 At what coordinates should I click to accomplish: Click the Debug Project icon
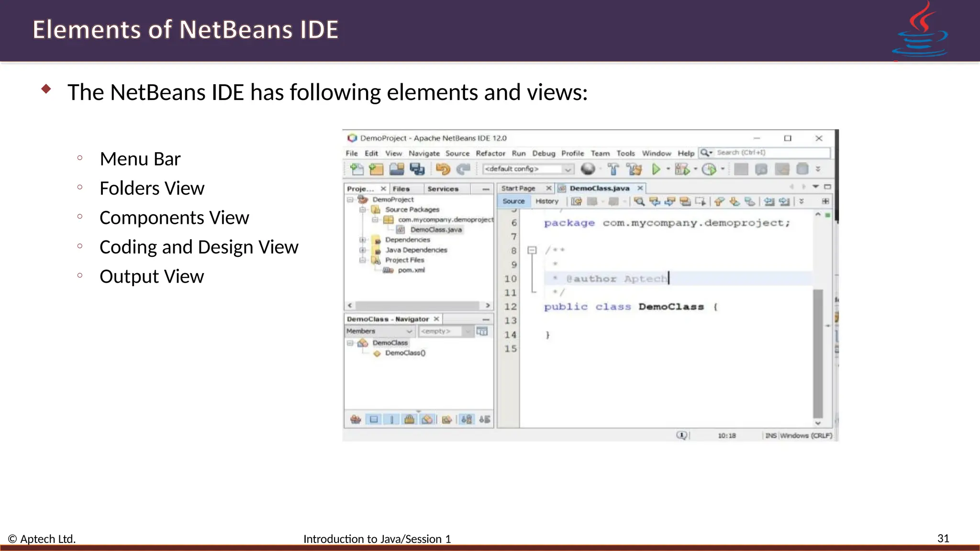coord(682,169)
